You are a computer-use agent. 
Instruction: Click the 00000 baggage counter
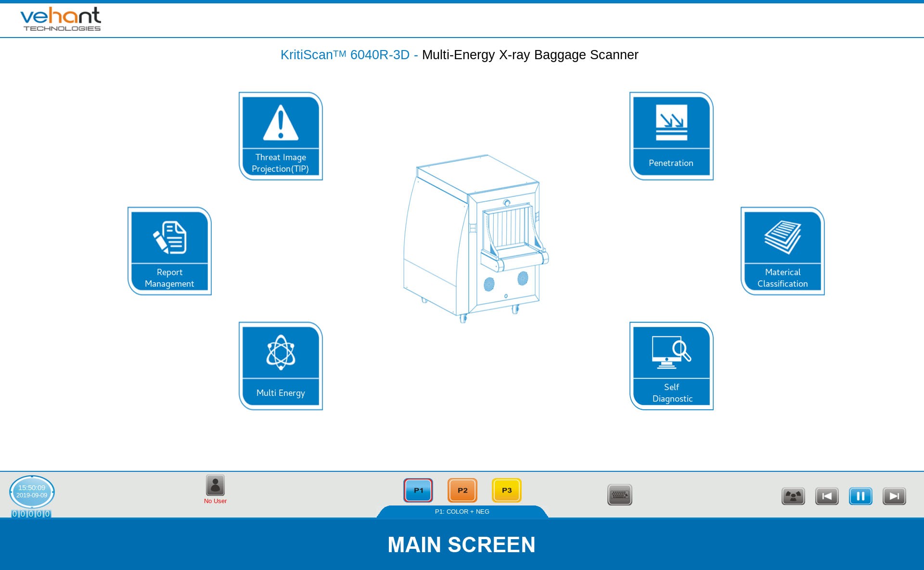point(31,514)
